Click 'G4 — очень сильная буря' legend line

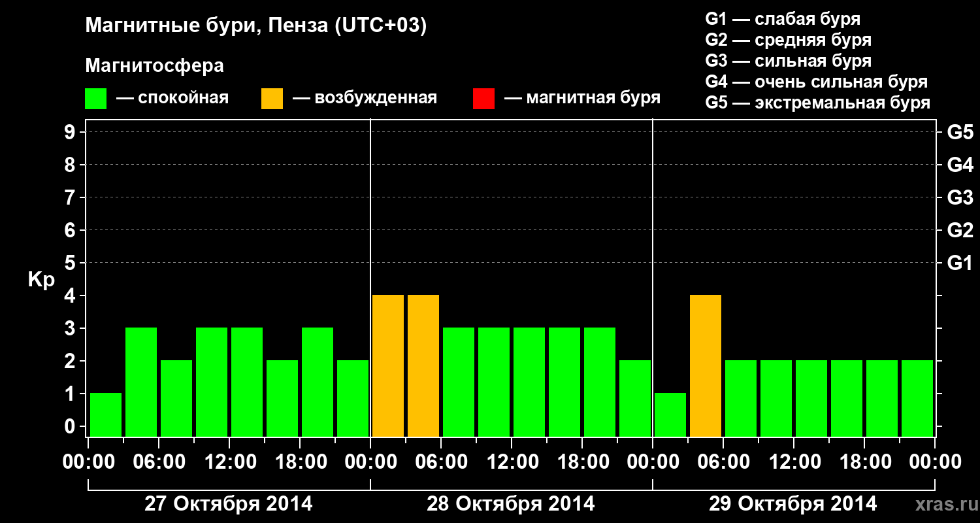click(x=817, y=82)
